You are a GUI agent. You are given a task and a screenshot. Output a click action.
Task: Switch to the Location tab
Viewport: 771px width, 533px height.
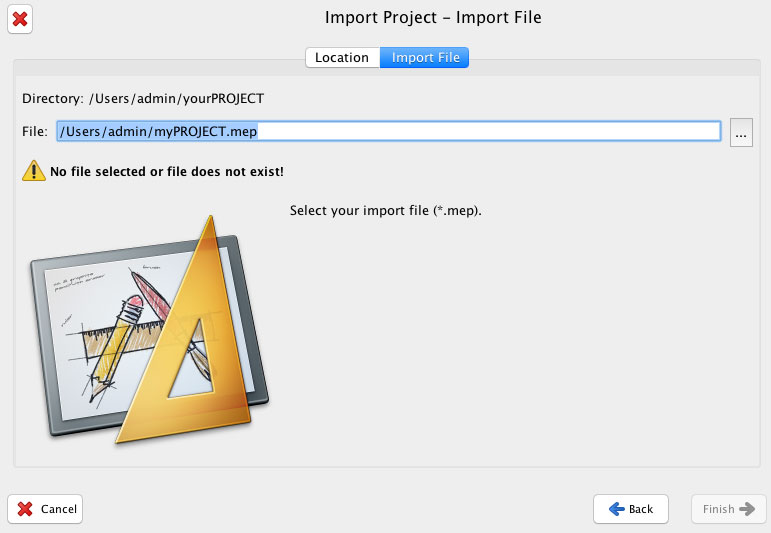pos(342,58)
